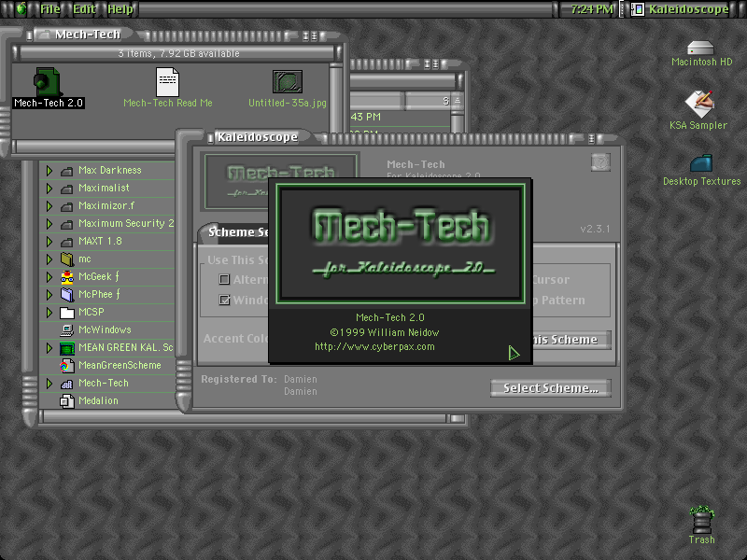Expand the McPhee folder triangle
The width and height of the screenshot is (747, 560).
click(49, 294)
